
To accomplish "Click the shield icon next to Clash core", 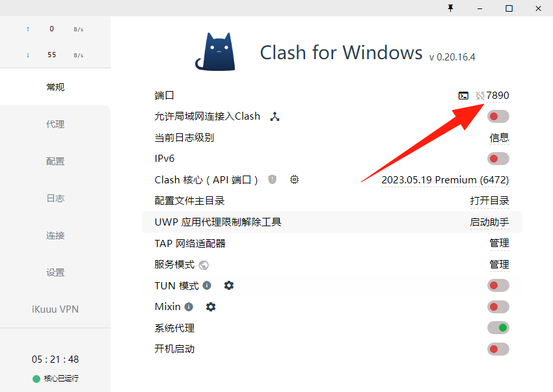I will point(272,179).
